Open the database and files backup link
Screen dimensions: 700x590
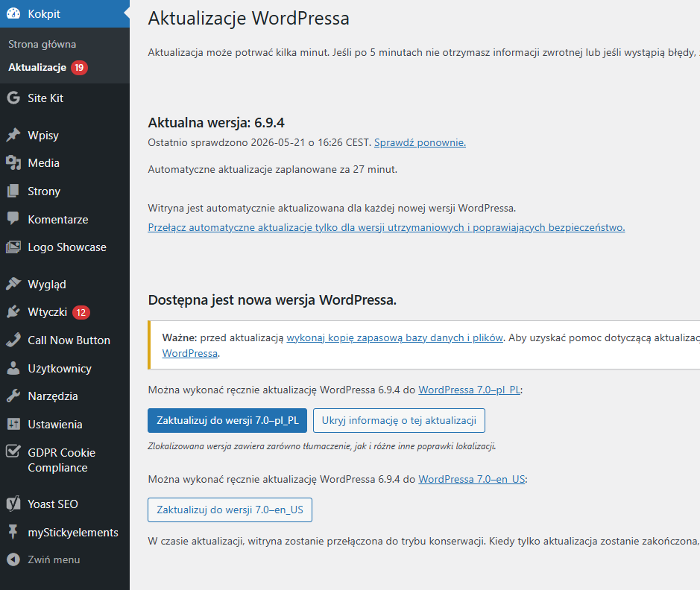click(x=394, y=338)
